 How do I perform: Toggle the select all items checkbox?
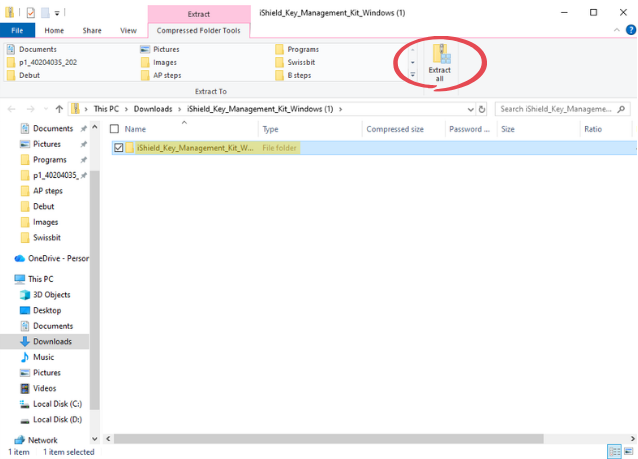(x=115, y=129)
